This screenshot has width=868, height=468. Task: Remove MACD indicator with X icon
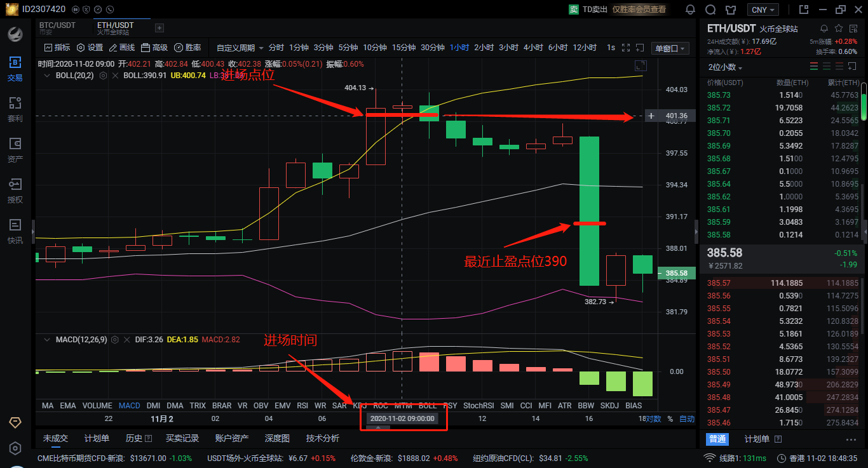pos(127,340)
